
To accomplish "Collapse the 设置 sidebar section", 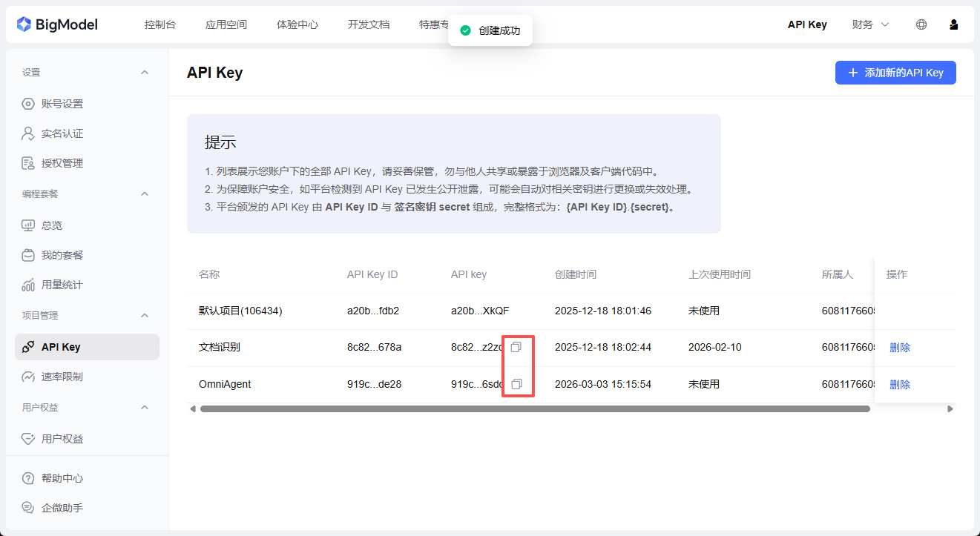I will [x=145, y=73].
